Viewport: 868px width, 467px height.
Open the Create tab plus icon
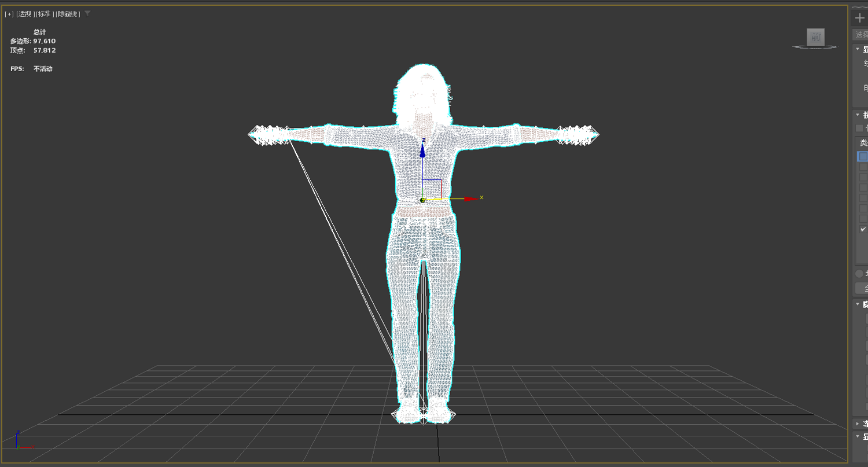(x=860, y=18)
